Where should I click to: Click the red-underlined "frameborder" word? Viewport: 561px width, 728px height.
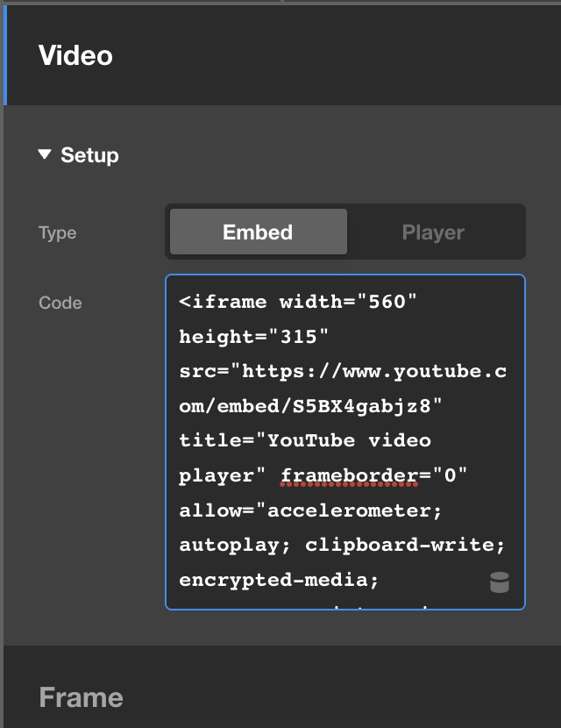(350, 475)
